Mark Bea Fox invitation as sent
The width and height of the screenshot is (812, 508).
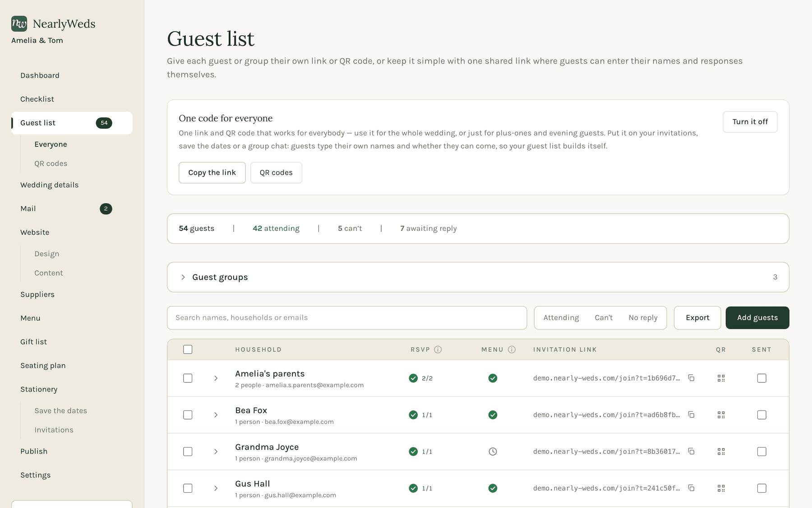[x=761, y=415]
